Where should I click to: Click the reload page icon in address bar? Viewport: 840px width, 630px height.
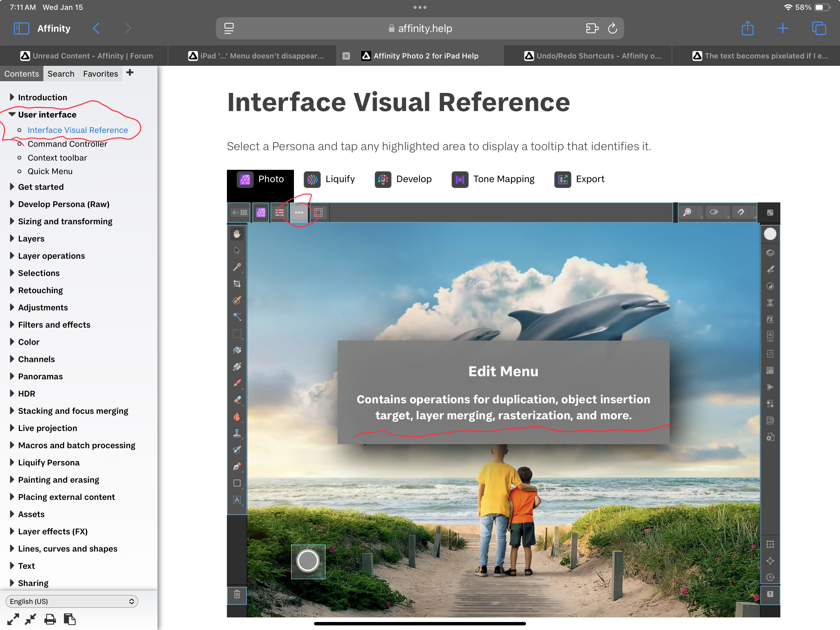612,29
